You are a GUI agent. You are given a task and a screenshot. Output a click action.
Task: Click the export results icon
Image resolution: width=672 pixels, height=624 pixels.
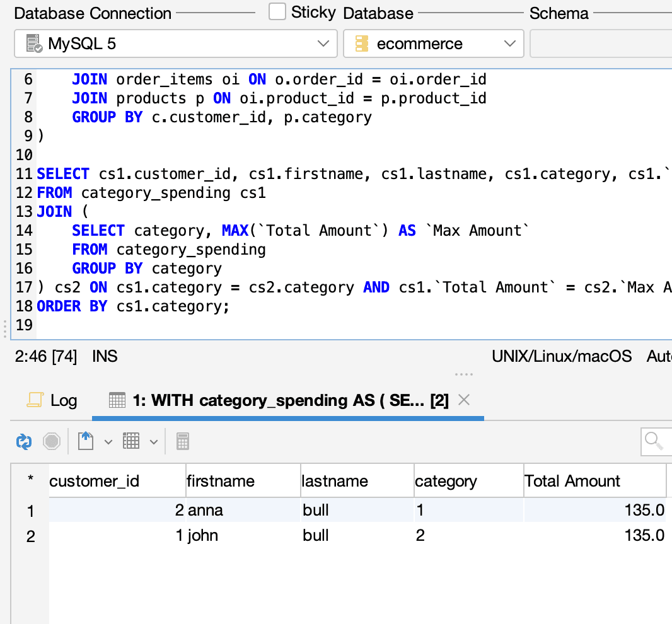[x=86, y=441]
